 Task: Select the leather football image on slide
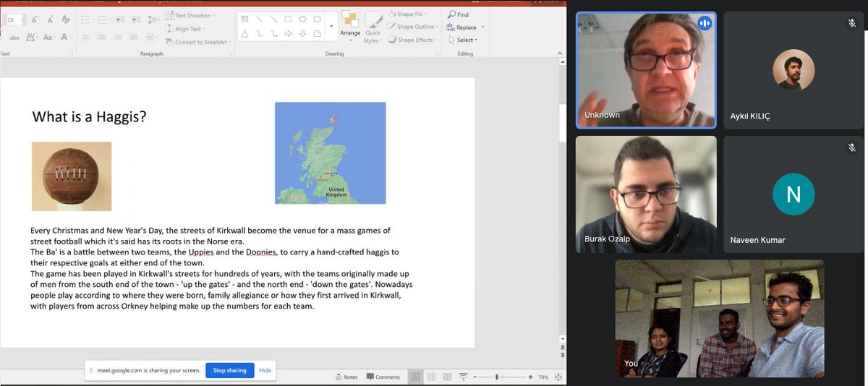tap(72, 176)
